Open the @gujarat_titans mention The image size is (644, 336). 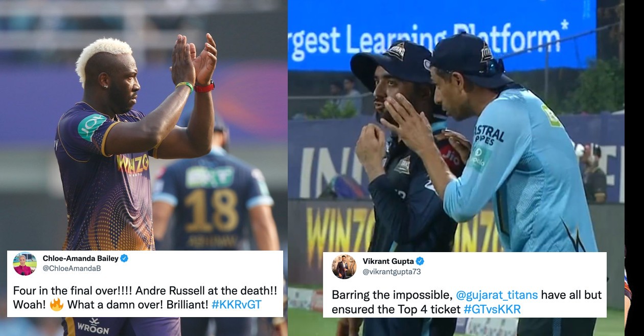496,295
